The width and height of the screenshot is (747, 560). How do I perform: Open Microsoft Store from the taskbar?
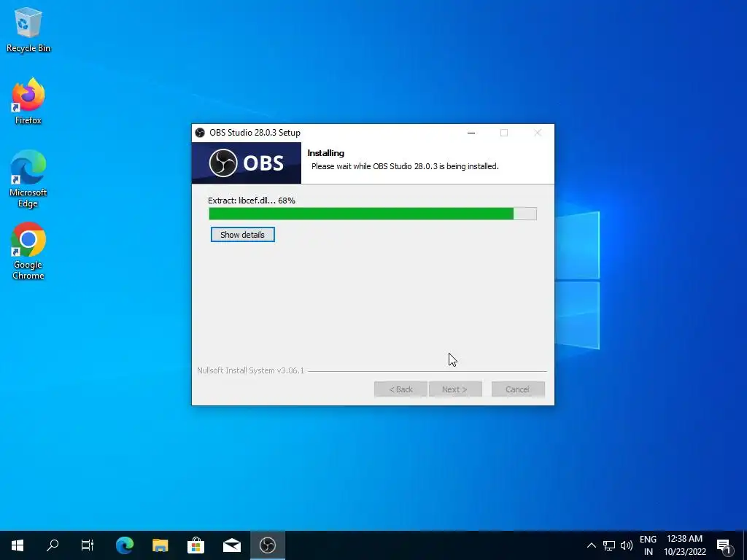196,545
